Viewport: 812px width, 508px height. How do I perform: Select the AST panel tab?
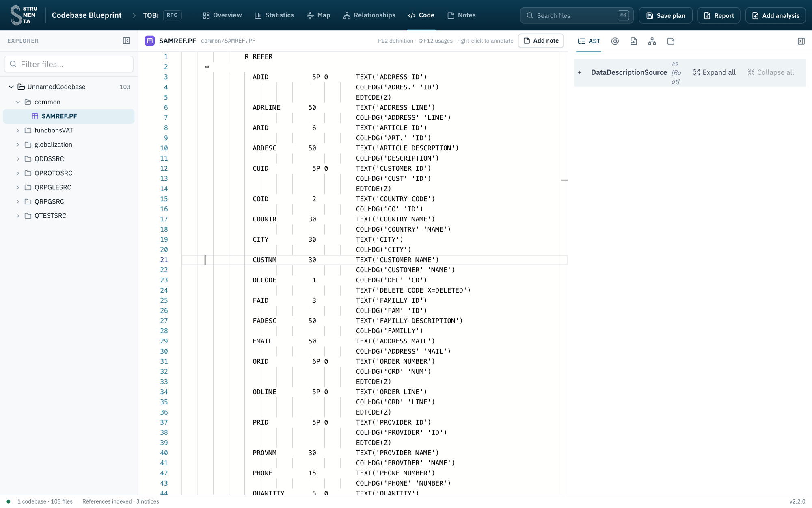(589, 41)
